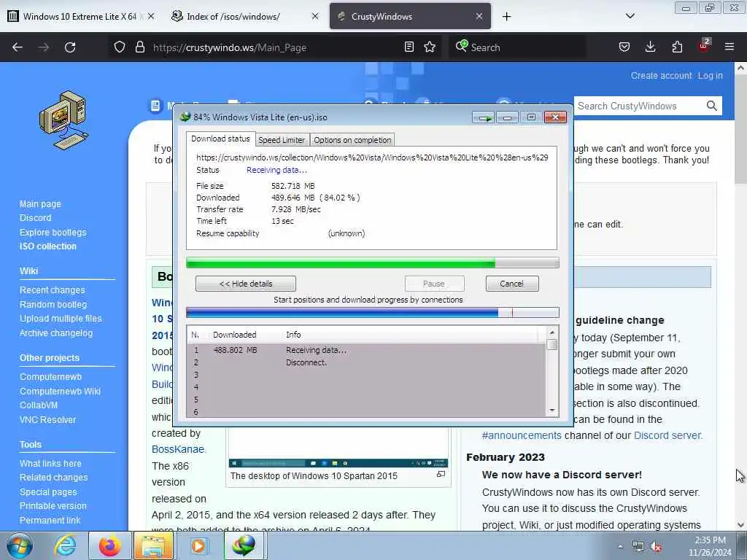747x560 pixels.
Task: Click the green download progress bar
Action: coord(372,262)
